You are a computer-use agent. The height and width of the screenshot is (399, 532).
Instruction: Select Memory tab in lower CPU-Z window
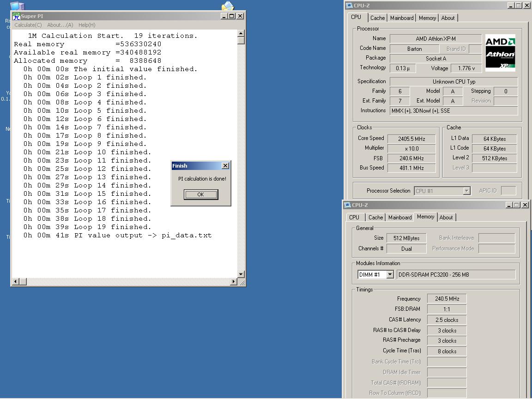[425, 217]
